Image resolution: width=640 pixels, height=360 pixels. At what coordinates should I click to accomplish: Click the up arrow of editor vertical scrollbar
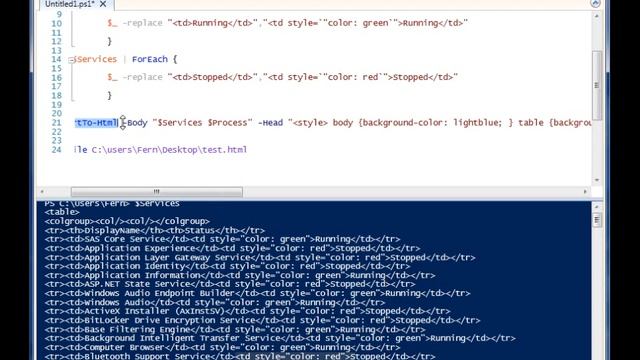click(x=597, y=16)
